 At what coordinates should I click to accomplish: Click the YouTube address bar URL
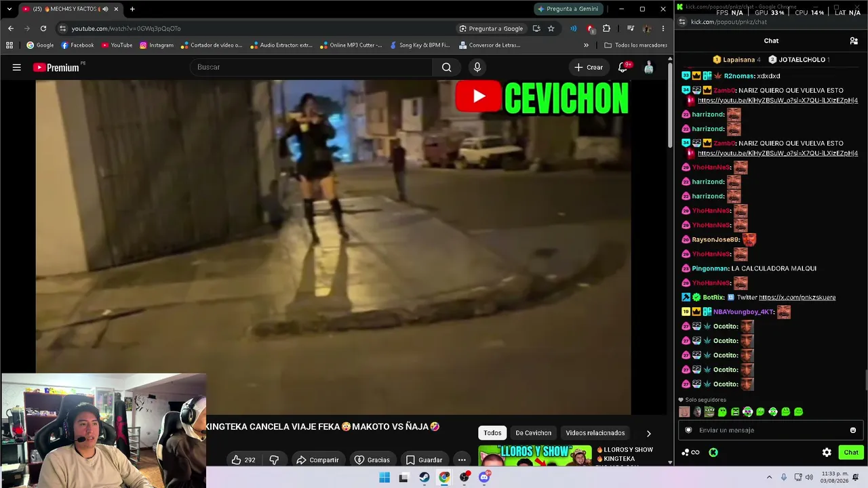pos(126,28)
